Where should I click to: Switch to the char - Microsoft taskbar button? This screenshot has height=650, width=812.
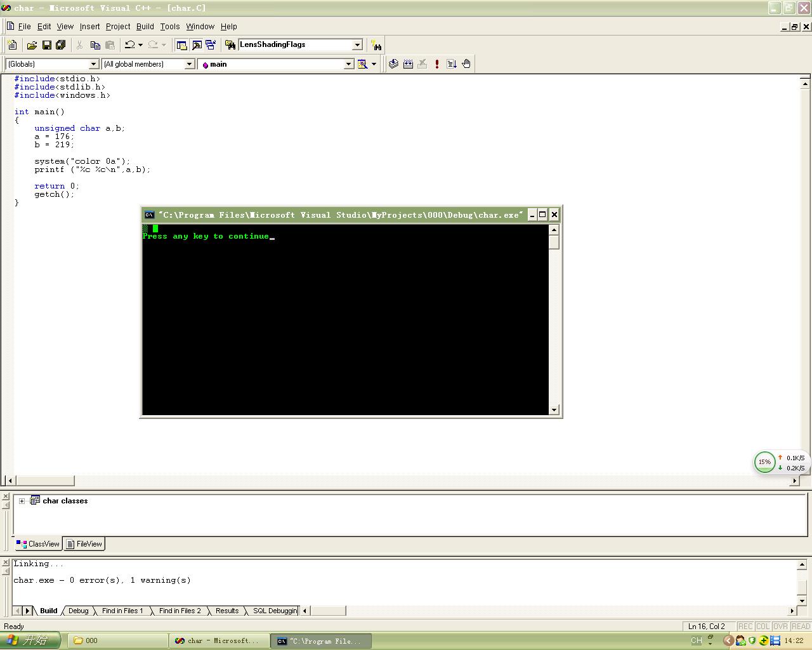[219, 641]
